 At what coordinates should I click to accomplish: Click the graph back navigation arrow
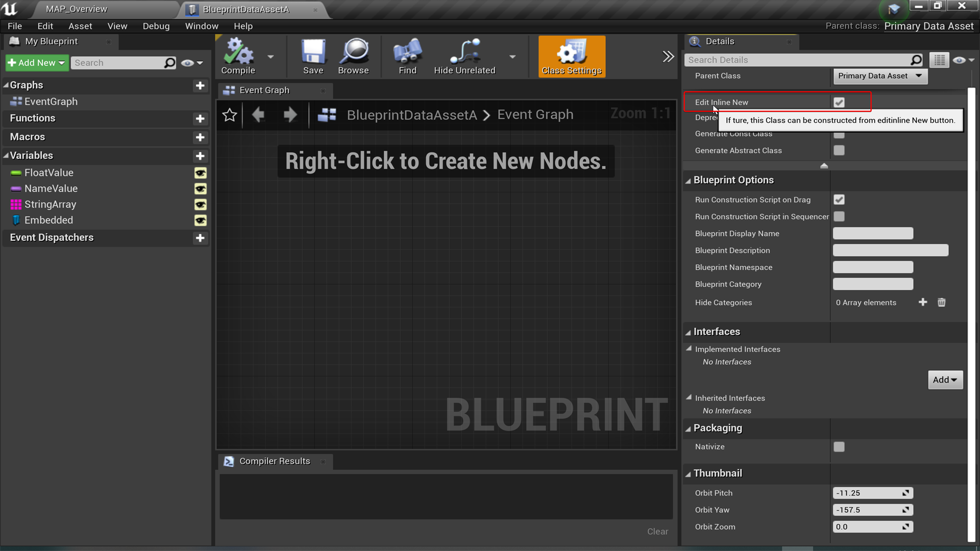[258, 115]
